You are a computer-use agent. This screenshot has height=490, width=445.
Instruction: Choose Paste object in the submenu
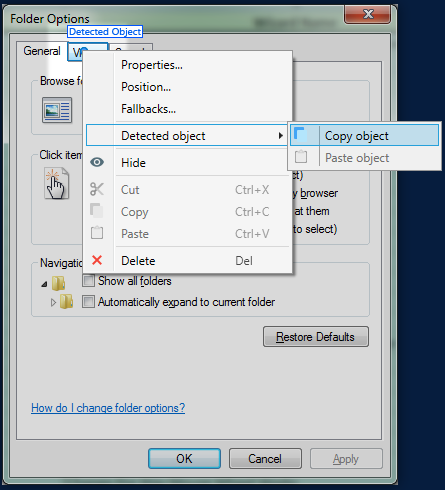point(364,157)
